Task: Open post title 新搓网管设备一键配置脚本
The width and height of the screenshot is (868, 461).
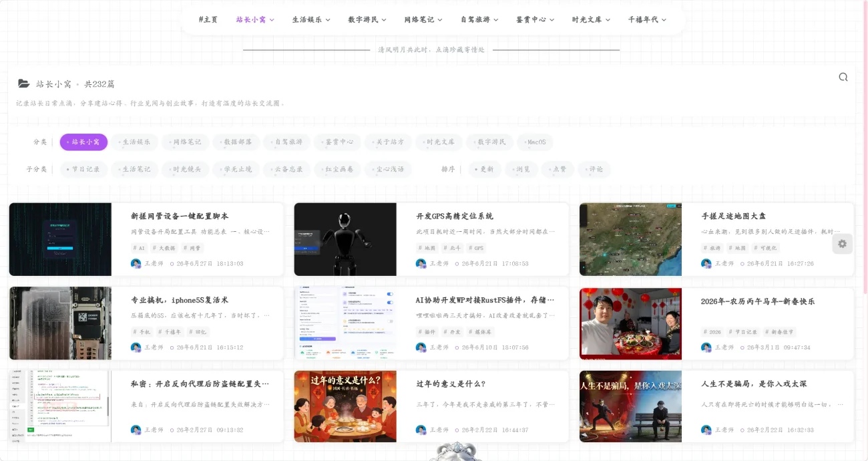Action: click(180, 216)
